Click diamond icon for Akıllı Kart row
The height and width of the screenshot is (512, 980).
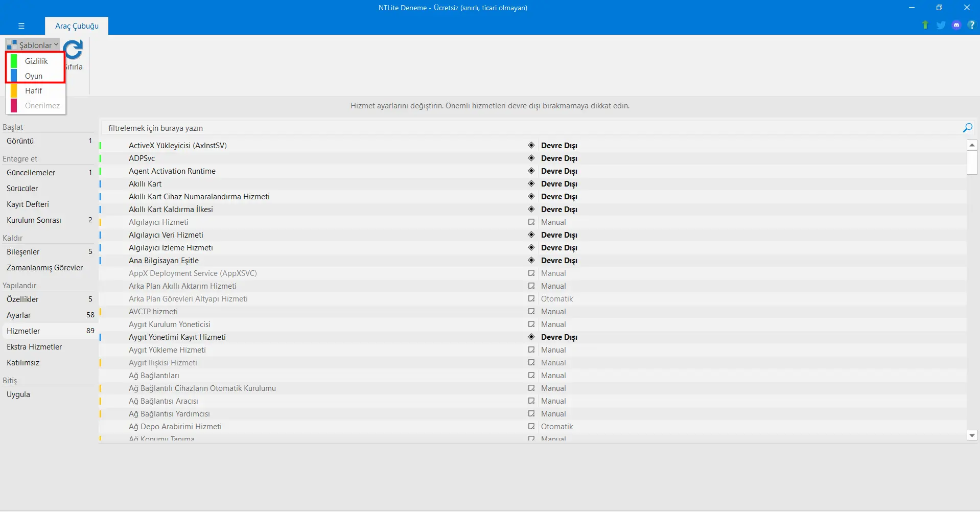click(531, 183)
